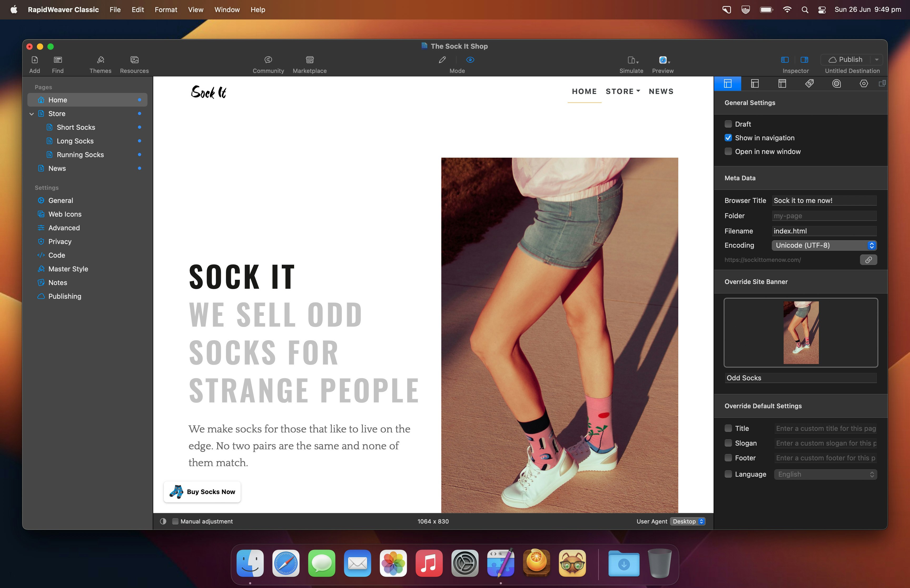The image size is (910, 588).
Task: Open the Inspector styles tab with tag icon
Action: 809,84
